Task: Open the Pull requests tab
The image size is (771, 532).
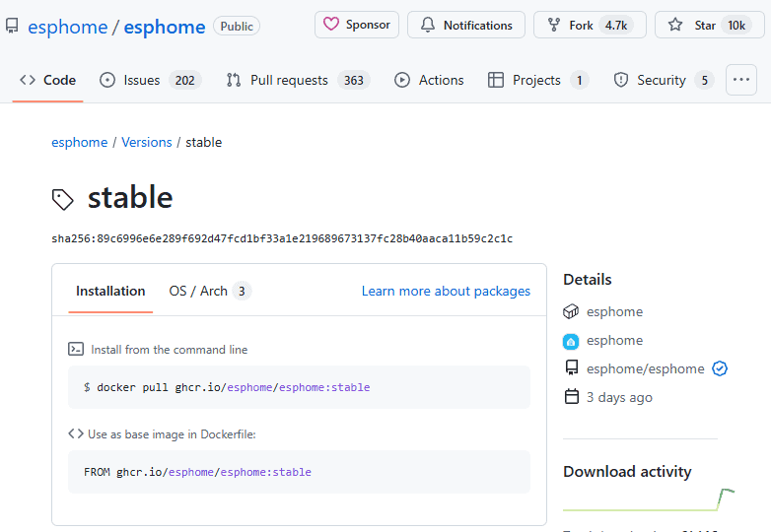Action: [x=296, y=81]
